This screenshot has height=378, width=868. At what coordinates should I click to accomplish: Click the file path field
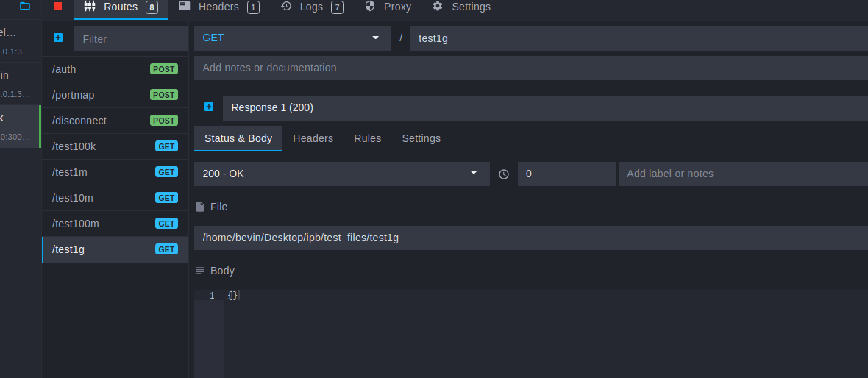pyautogui.click(x=531, y=238)
